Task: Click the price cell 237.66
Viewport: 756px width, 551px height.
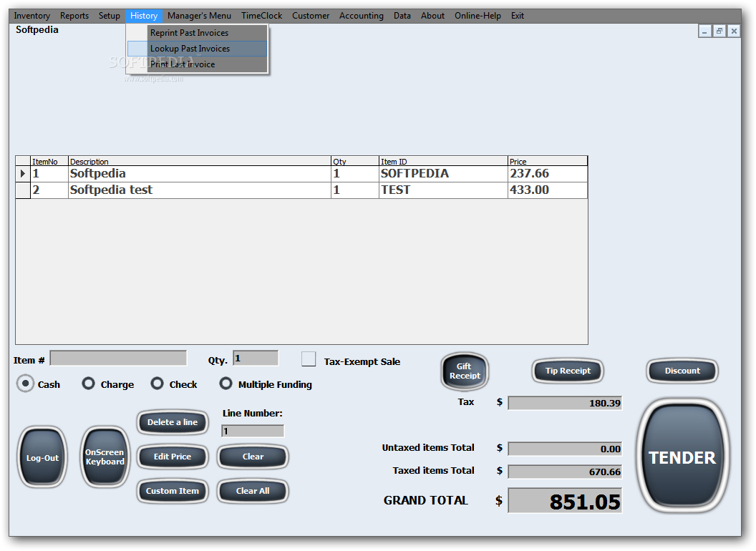Action: pyautogui.click(x=548, y=174)
